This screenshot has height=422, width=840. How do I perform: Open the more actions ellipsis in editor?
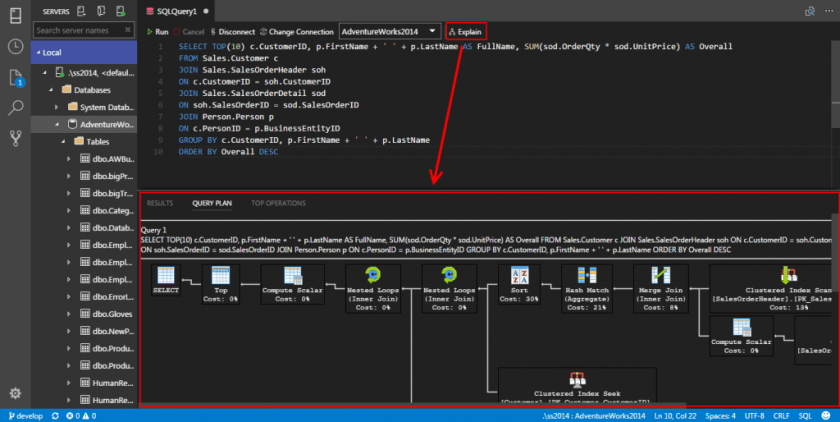pyautogui.click(x=829, y=11)
